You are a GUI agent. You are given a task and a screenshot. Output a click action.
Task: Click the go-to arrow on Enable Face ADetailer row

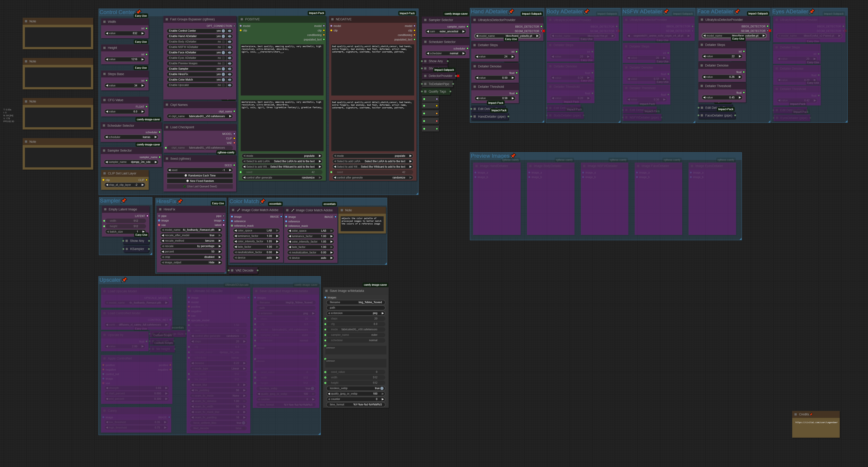(x=230, y=52)
